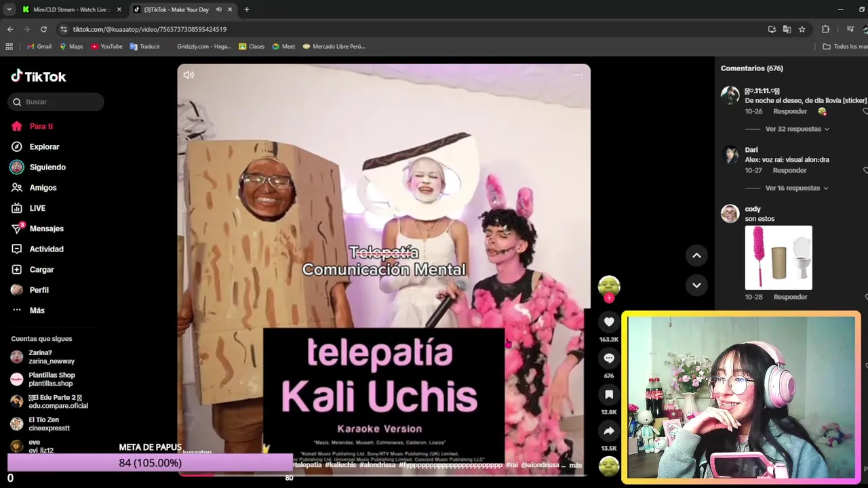The height and width of the screenshot is (488, 868).
Task: Click the TikTok logo
Action: (39, 76)
